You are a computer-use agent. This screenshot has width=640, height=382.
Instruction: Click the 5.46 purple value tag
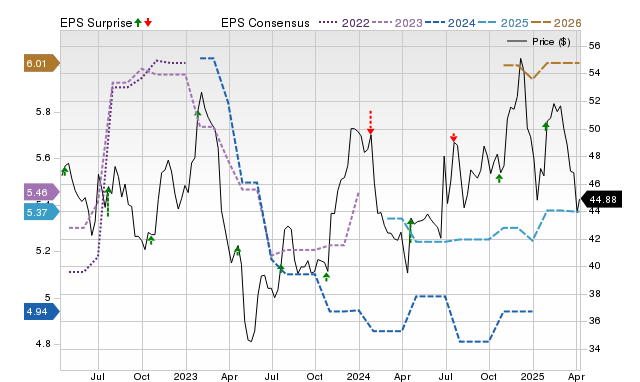click(x=42, y=192)
